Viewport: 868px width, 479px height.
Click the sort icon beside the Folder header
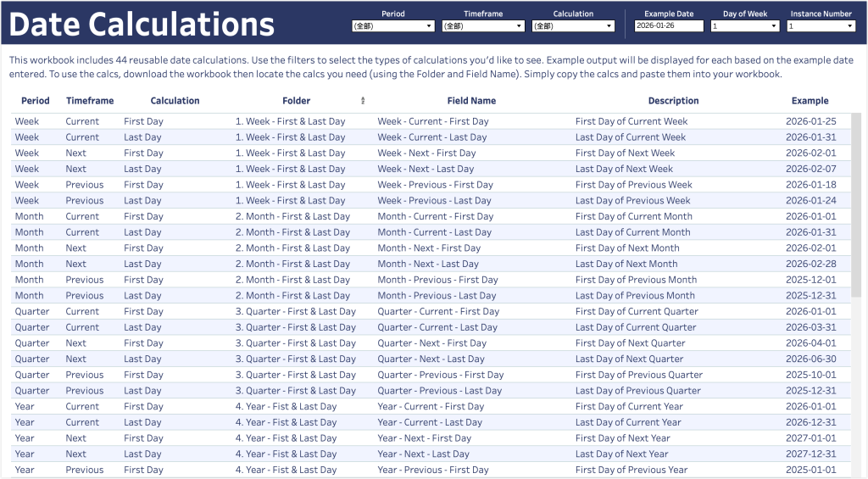tap(364, 101)
